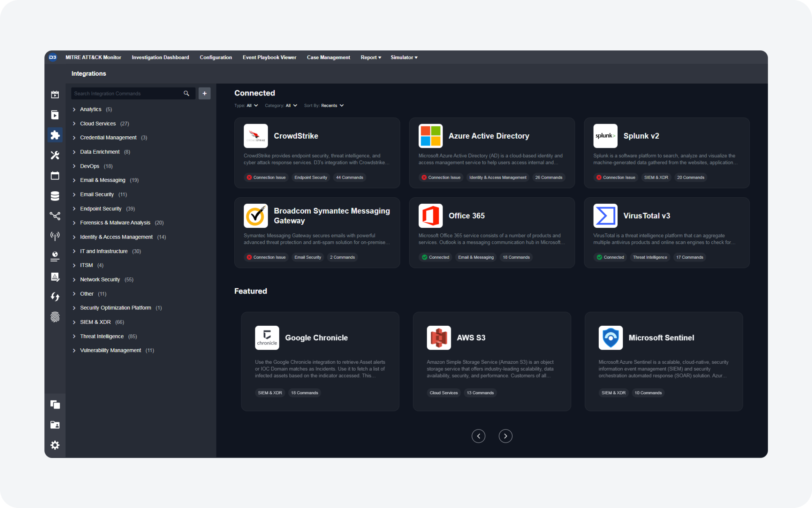Viewport: 812px width, 508px height.
Task: Open the settings gear at sidebar bottom
Action: pos(55,445)
